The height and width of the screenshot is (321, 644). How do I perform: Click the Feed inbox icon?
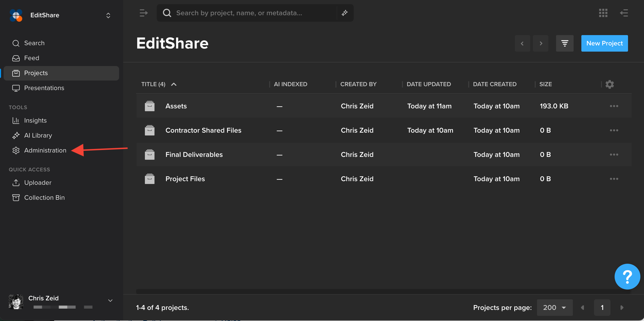tap(16, 58)
